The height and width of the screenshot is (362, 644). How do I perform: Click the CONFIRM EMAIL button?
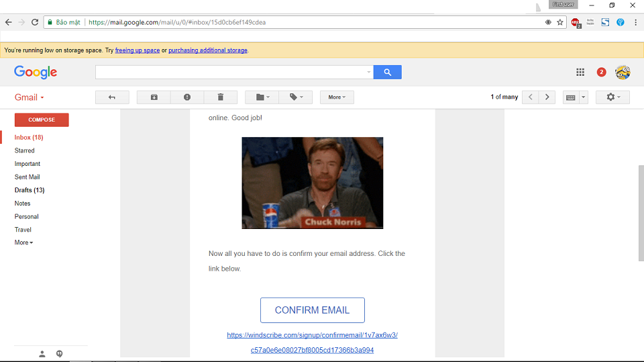coord(312,310)
